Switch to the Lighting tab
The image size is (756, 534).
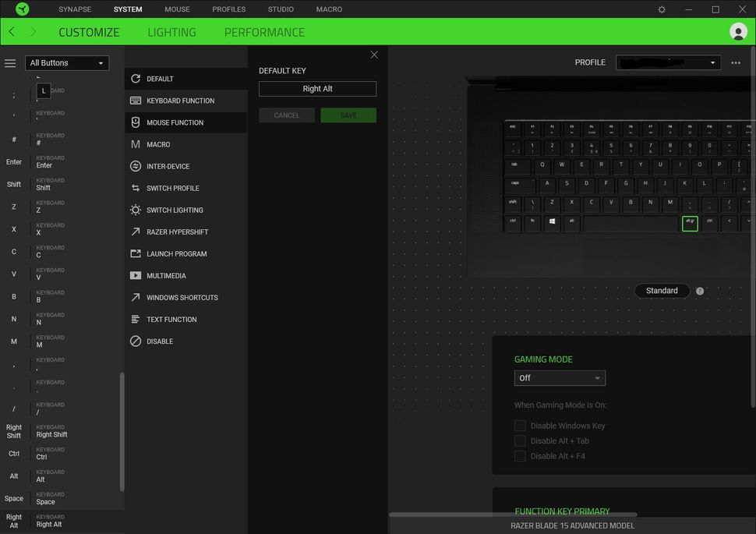pos(171,32)
